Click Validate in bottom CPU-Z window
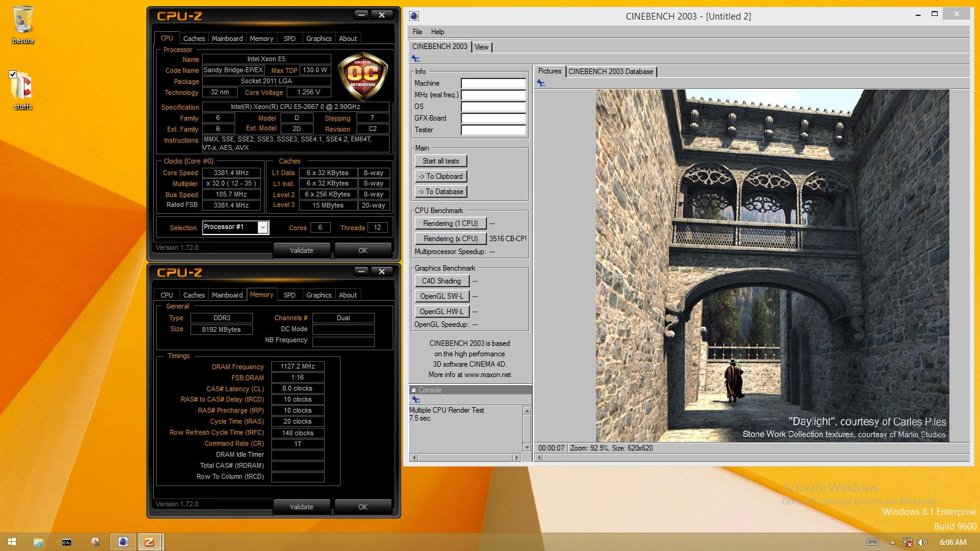980x551 pixels. [x=301, y=507]
